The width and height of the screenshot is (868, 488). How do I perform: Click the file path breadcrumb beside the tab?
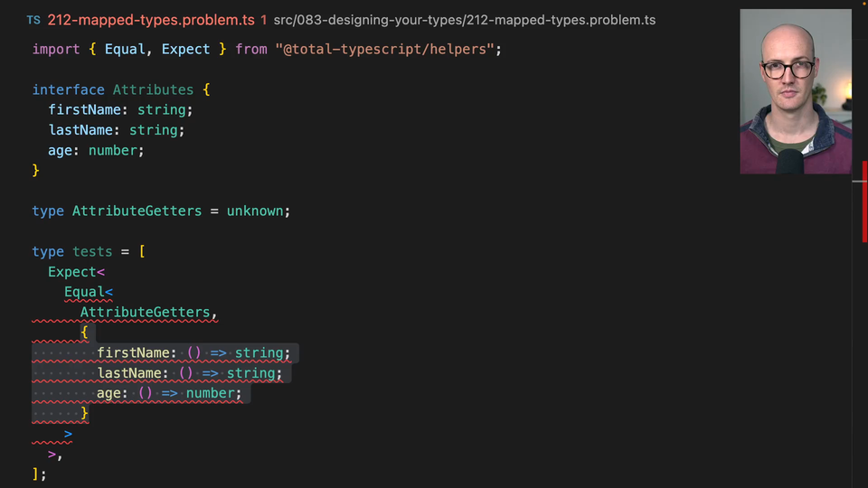[x=464, y=19]
